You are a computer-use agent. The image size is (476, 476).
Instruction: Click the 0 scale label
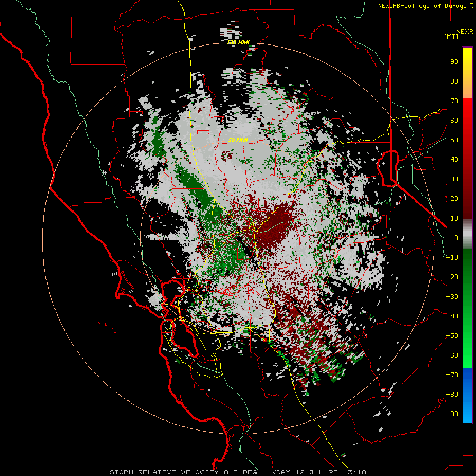[x=456, y=238]
